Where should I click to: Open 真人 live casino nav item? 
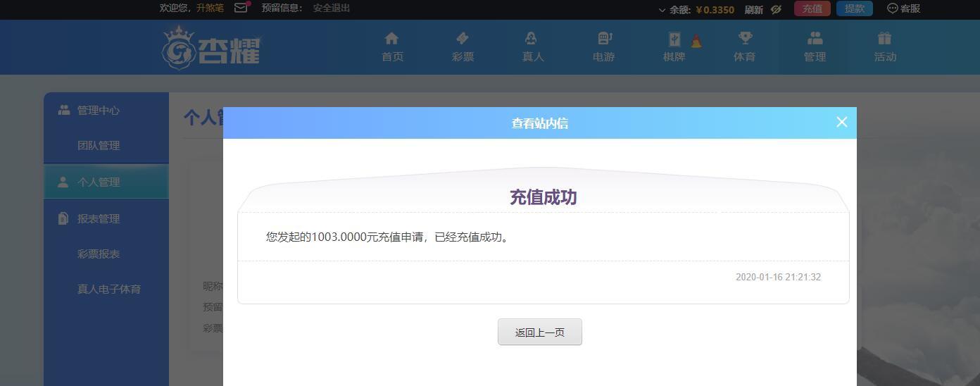click(x=533, y=47)
